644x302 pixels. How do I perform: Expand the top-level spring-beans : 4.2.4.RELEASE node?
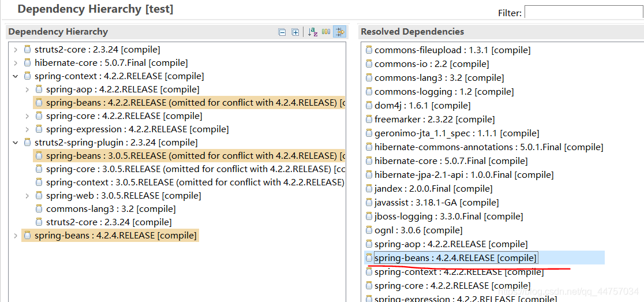click(x=15, y=236)
